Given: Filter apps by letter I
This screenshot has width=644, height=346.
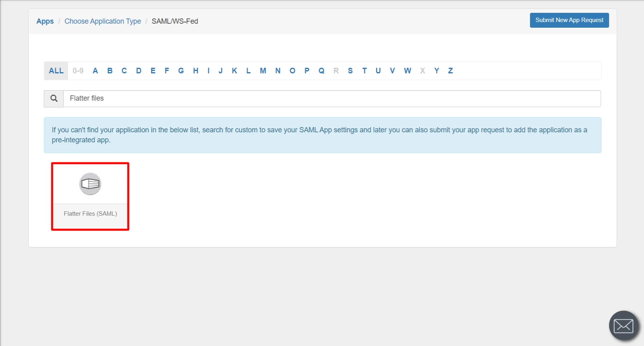Looking at the screenshot, I should [208, 71].
